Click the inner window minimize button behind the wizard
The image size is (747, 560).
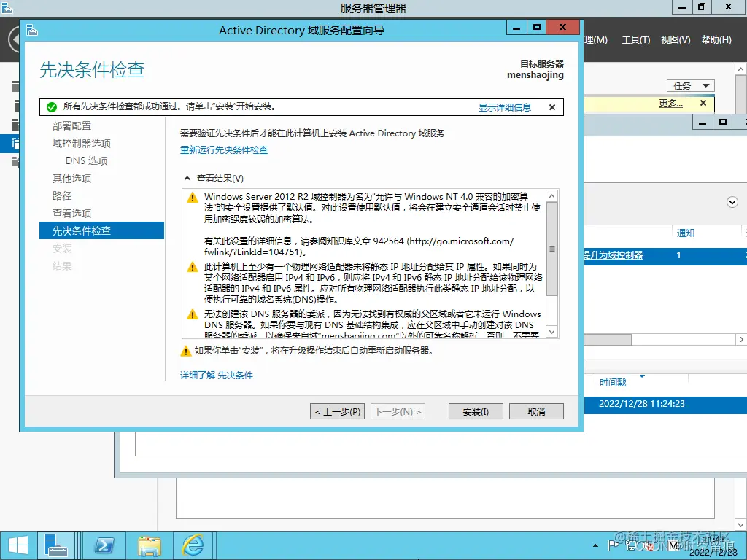tap(703, 122)
